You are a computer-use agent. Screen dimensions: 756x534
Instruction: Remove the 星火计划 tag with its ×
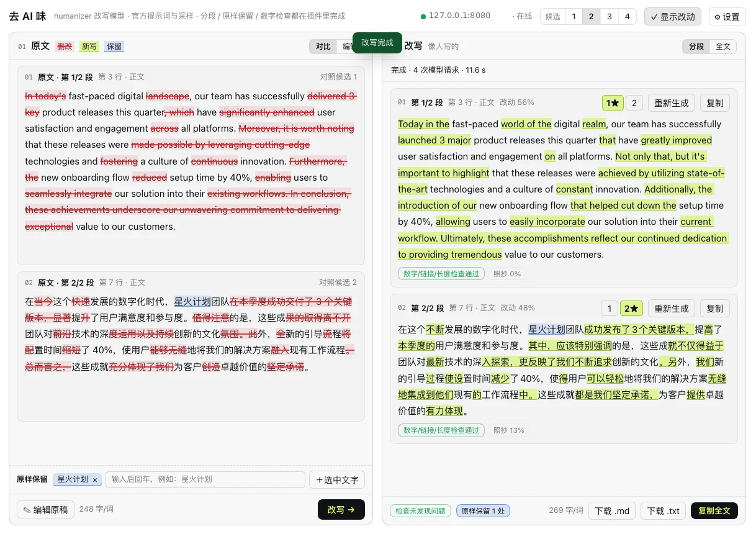coord(95,480)
